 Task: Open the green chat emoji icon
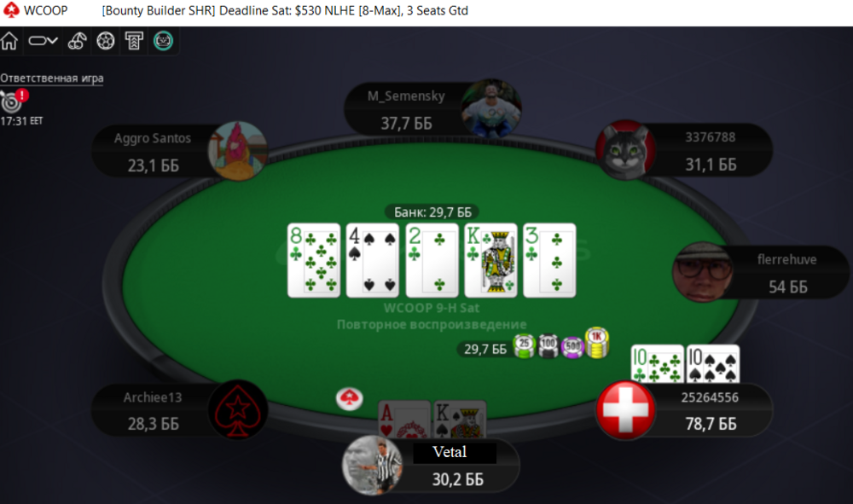[x=163, y=41]
